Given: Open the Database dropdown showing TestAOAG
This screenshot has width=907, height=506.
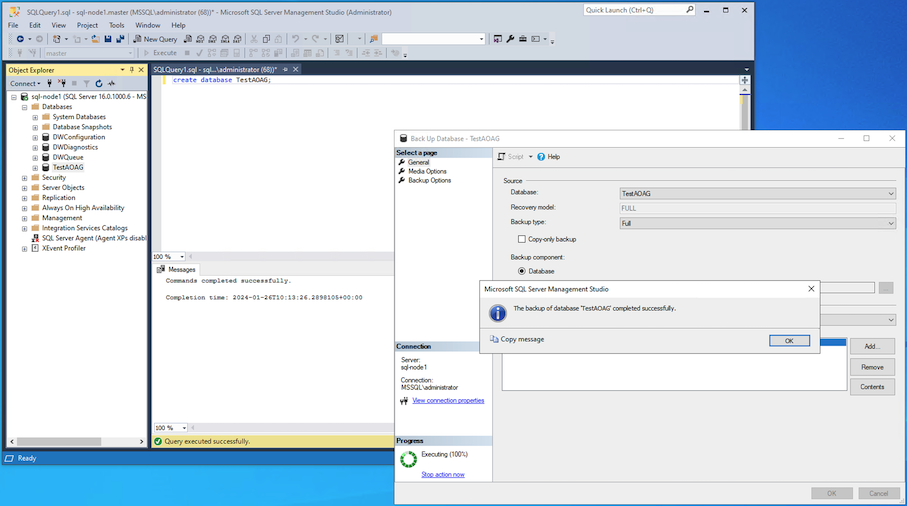Looking at the screenshot, I should [758, 194].
